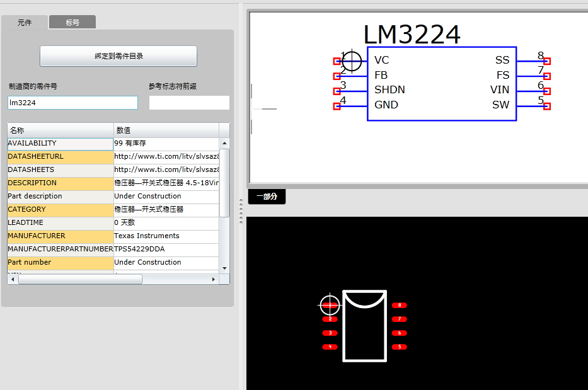Click the 绑定到零件目录 button
Viewport: 588px width, 390px height.
(118, 56)
